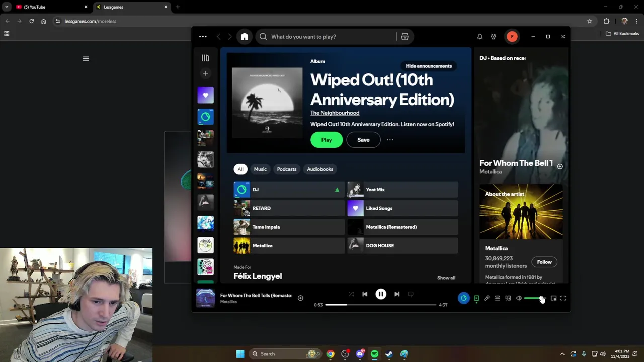Navigate forward in Spotify

[x=230, y=37]
